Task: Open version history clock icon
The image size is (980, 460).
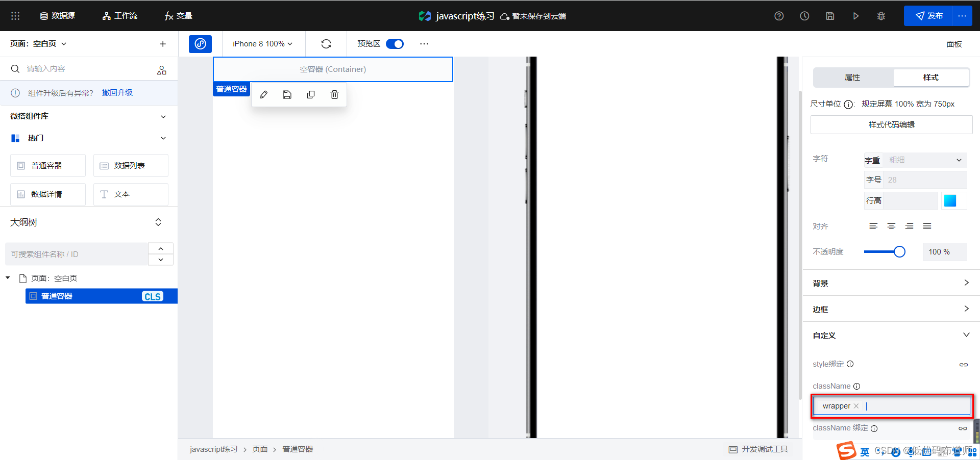Action: click(804, 16)
